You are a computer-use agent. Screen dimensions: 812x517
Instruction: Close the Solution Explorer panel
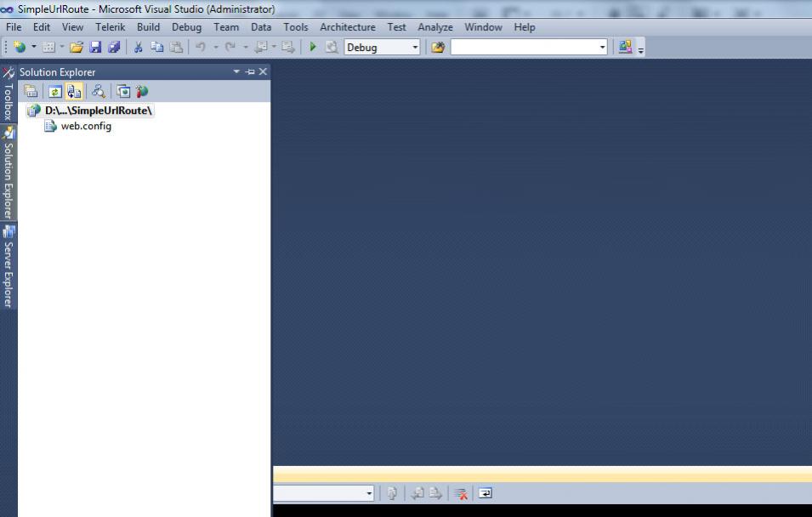[263, 71]
